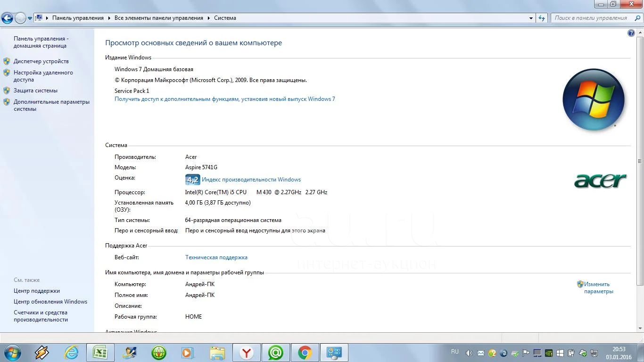Expand the address bar history dropdown
The height and width of the screenshot is (362, 644).
click(x=531, y=18)
